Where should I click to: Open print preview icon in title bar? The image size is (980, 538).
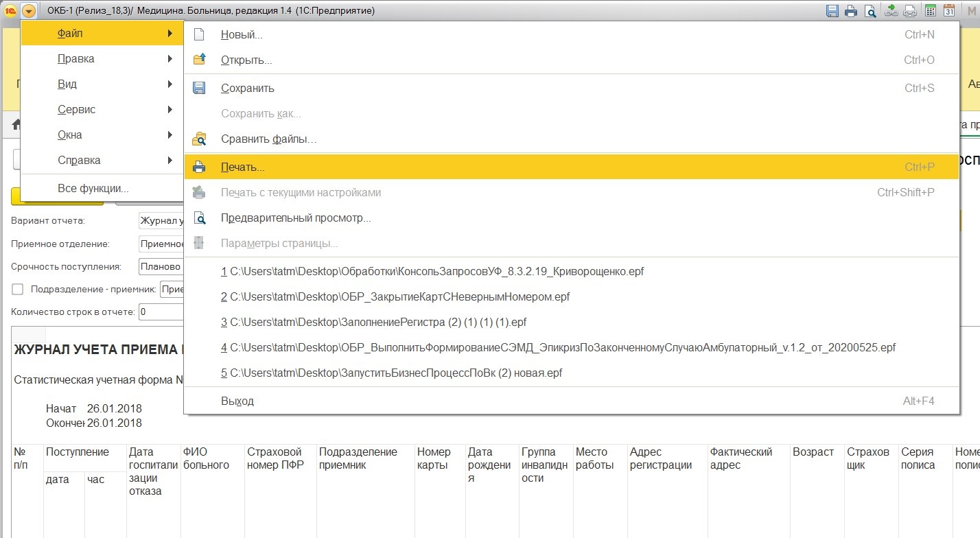click(x=870, y=11)
